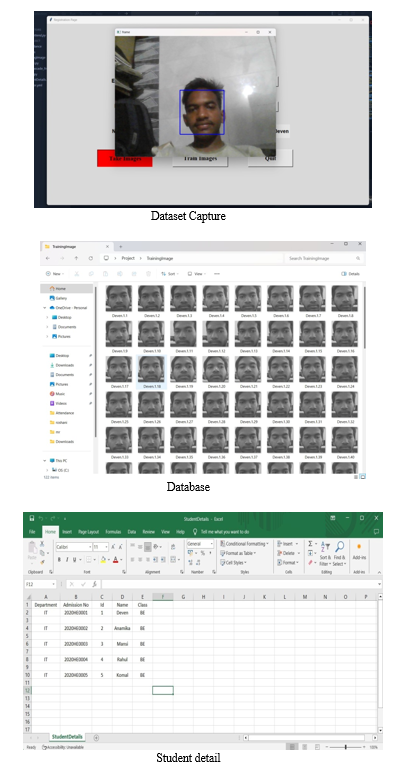409x769 pixels.
Task: Open Conditional Formatting dropdown
Action: pyautogui.click(x=244, y=544)
